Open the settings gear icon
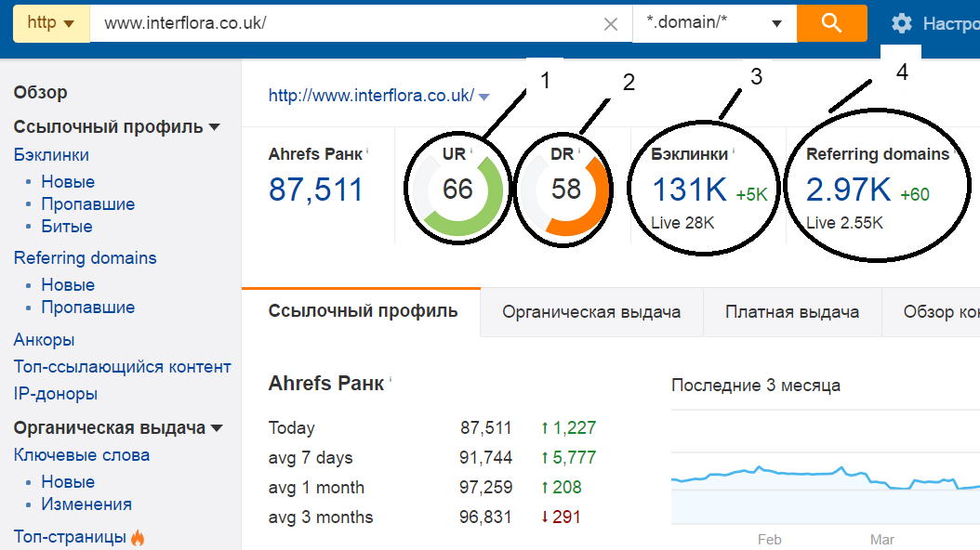 (900, 23)
